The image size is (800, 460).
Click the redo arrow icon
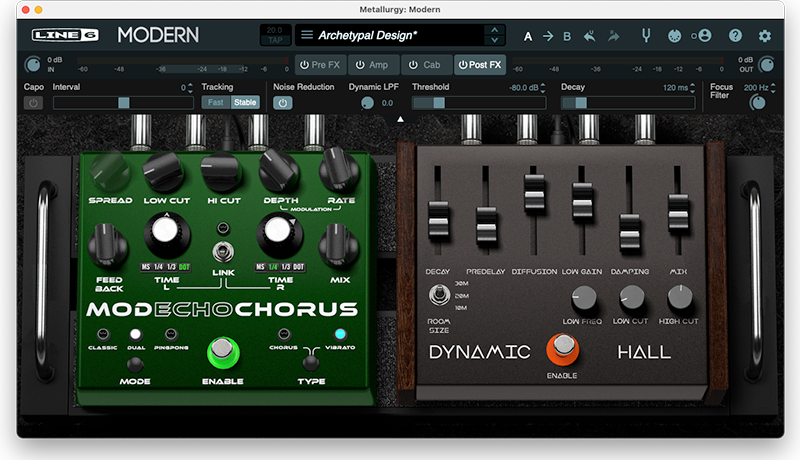[x=613, y=36]
